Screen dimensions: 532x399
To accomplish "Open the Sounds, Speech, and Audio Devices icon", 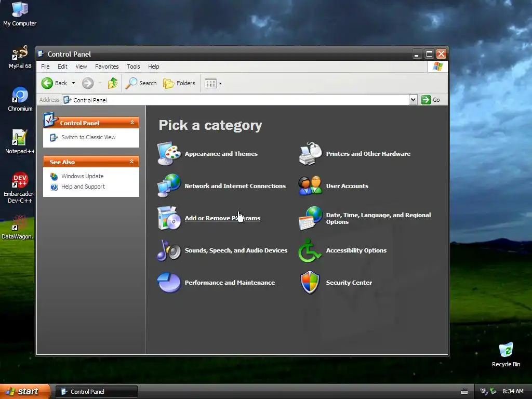I will pyautogui.click(x=169, y=250).
